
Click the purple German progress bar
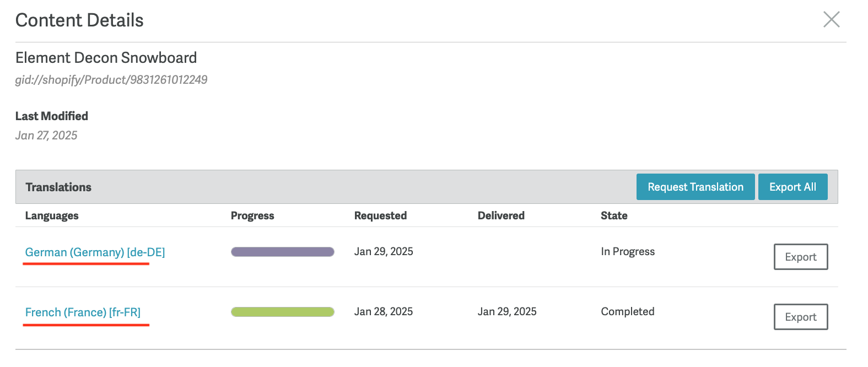click(x=283, y=252)
